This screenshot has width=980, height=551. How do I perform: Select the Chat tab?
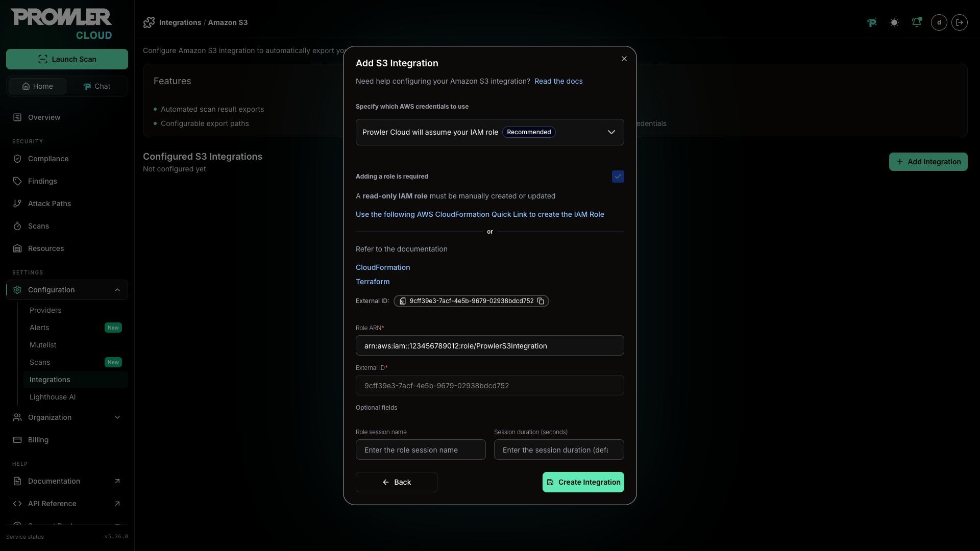96,86
